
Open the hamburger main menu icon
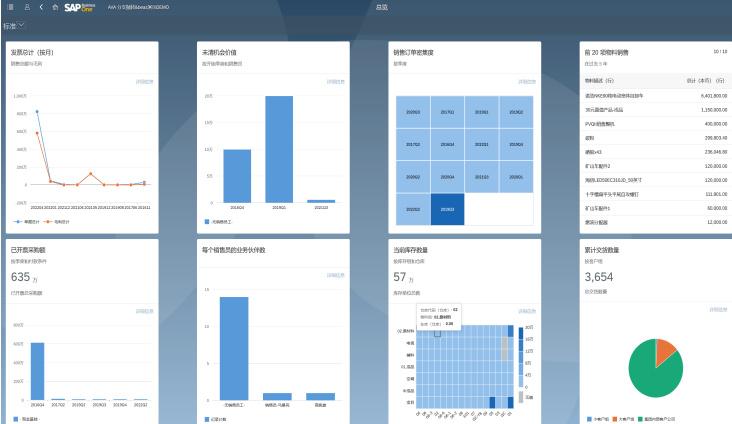10,7
